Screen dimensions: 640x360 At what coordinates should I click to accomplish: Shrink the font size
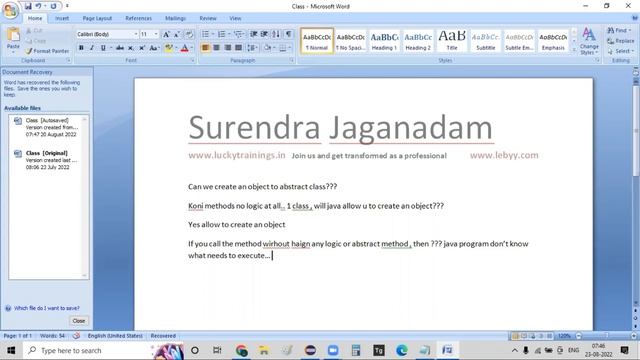pyautogui.click(x=177, y=34)
